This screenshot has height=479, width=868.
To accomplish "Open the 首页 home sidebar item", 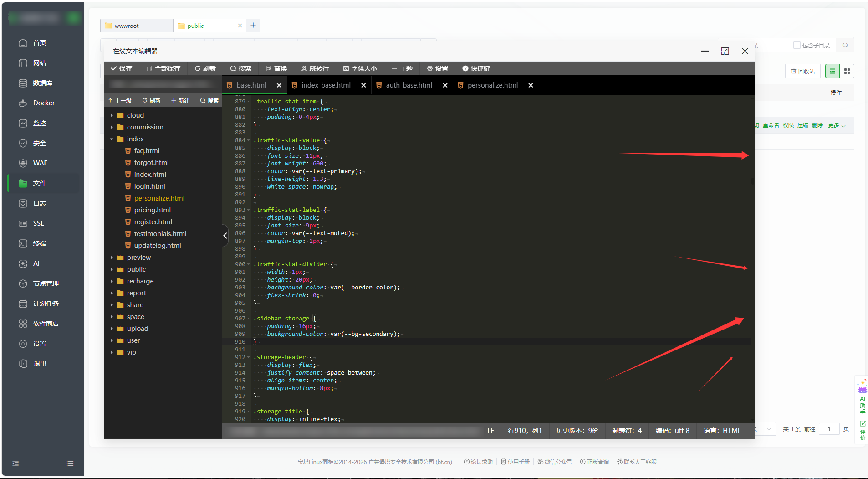I will click(x=39, y=43).
